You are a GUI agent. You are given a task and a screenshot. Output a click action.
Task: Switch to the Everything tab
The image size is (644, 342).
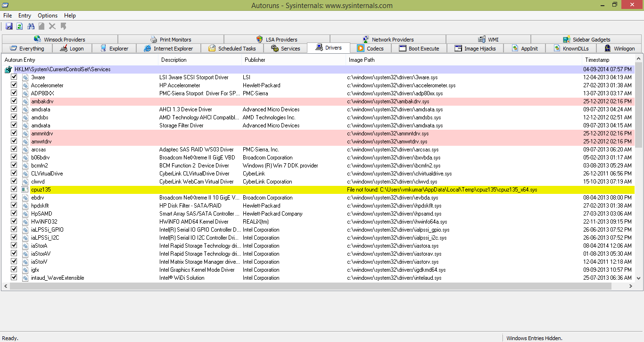pyautogui.click(x=27, y=48)
